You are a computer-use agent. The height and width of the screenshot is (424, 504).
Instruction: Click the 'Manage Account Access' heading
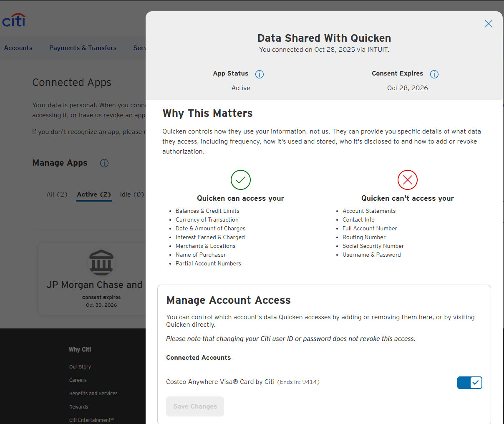tap(228, 300)
